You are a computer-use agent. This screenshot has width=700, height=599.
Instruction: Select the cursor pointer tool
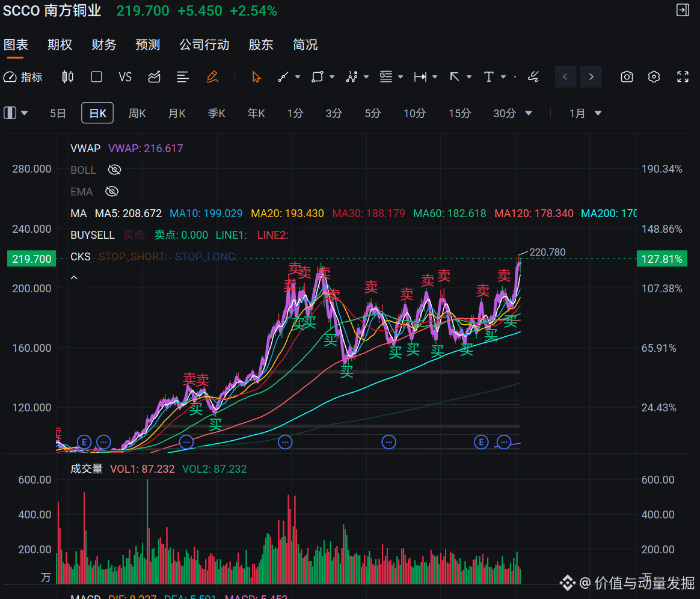point(256,77)
